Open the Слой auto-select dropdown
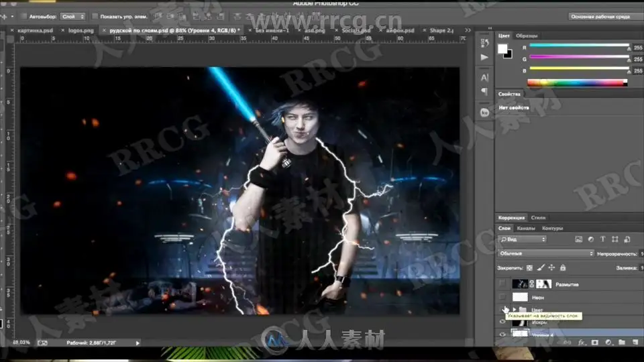The height and width of the screenshot is (362, 644). pyautogui.click(x=72, y=16)
